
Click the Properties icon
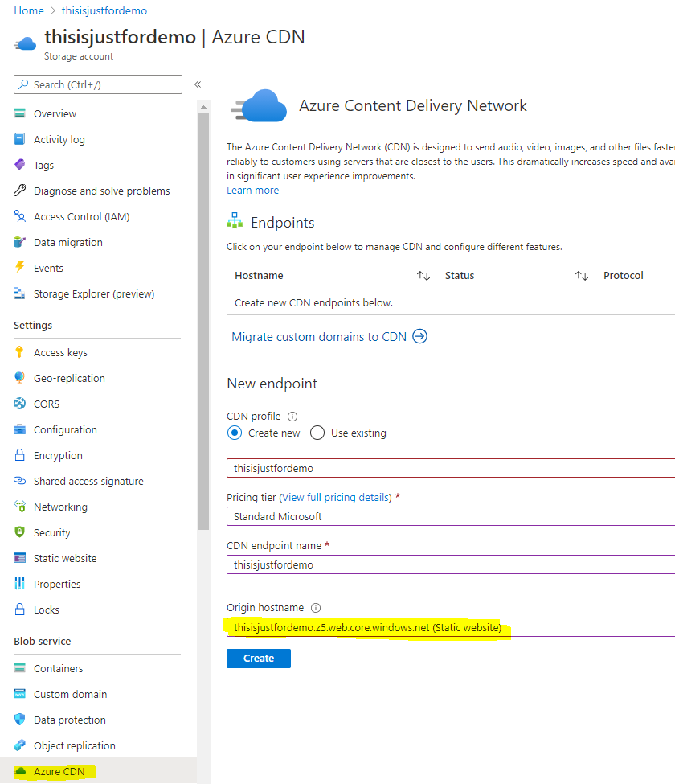[x=19, y=584]
